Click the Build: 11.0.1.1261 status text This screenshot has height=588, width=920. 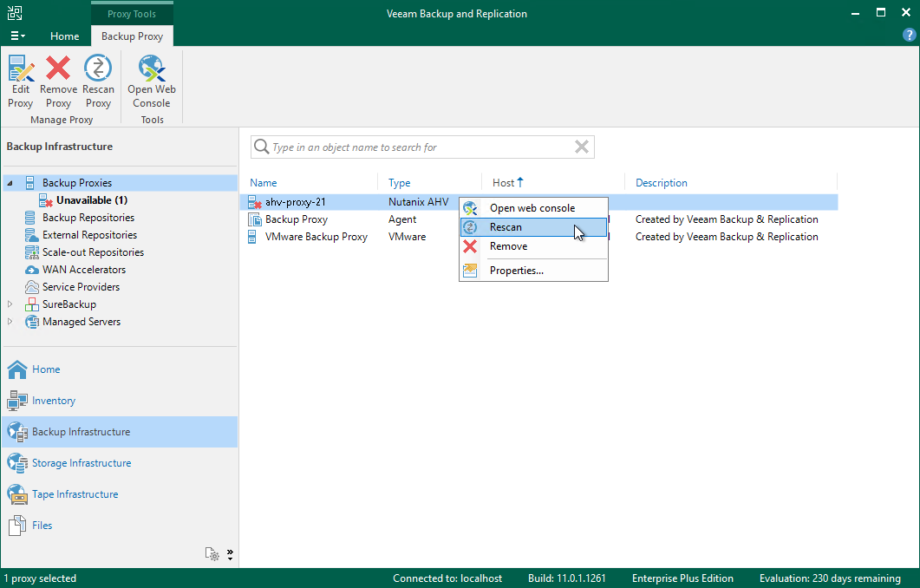point(567,578)
